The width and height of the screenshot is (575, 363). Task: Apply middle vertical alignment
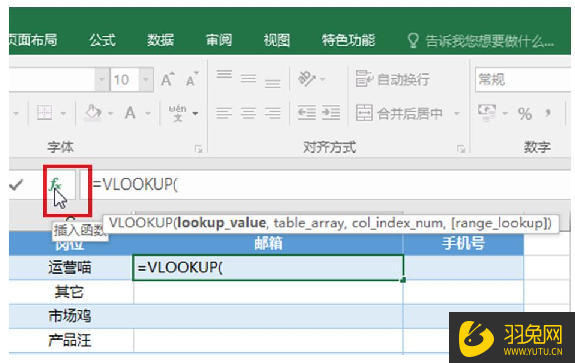pyautogui.click(x=248, y=78)
